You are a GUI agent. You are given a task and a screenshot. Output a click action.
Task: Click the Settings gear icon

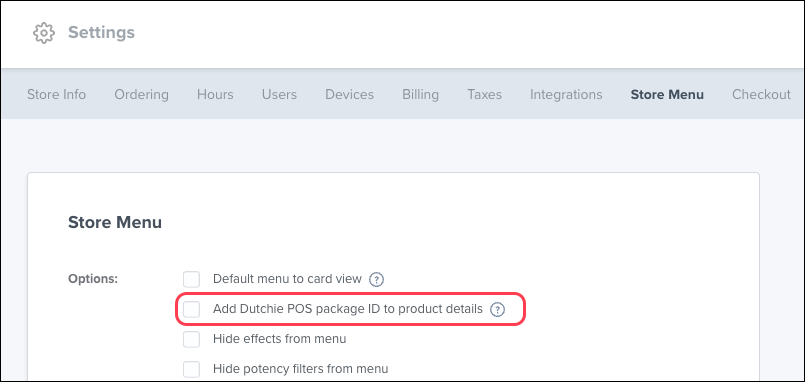[44, 33]
